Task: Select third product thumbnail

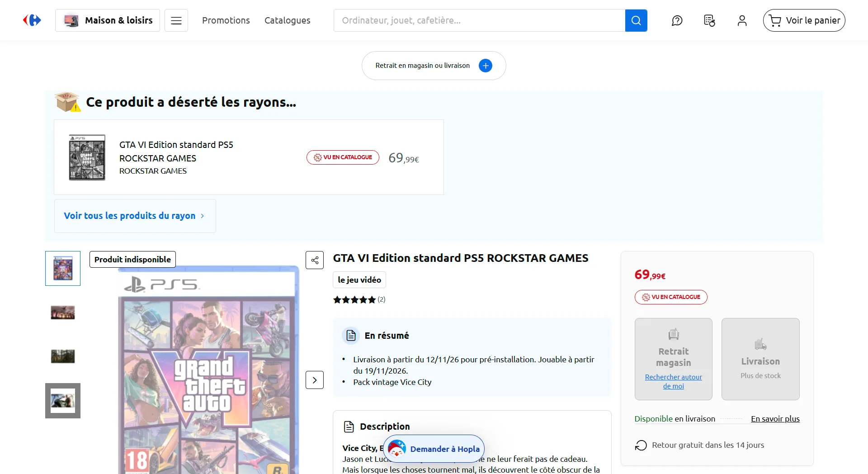Action: click(x=63, y=356)
